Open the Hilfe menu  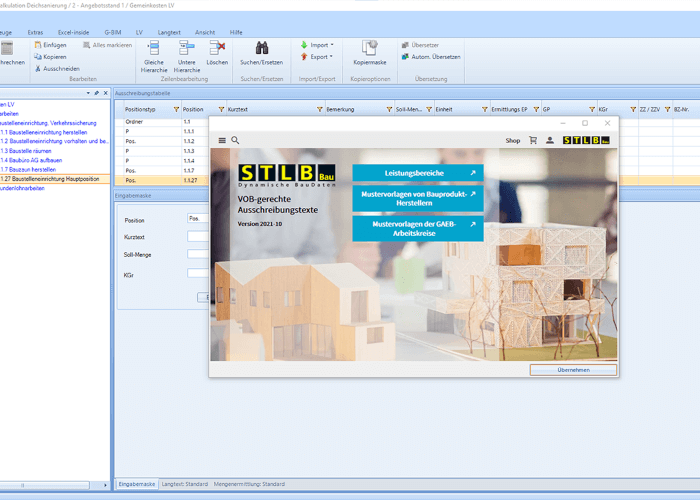point(236,33)
